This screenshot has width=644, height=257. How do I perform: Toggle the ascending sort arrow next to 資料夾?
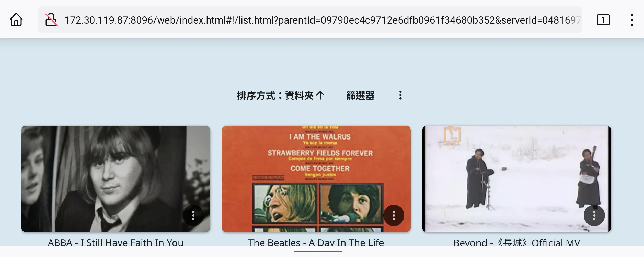(x=320, y=95)
